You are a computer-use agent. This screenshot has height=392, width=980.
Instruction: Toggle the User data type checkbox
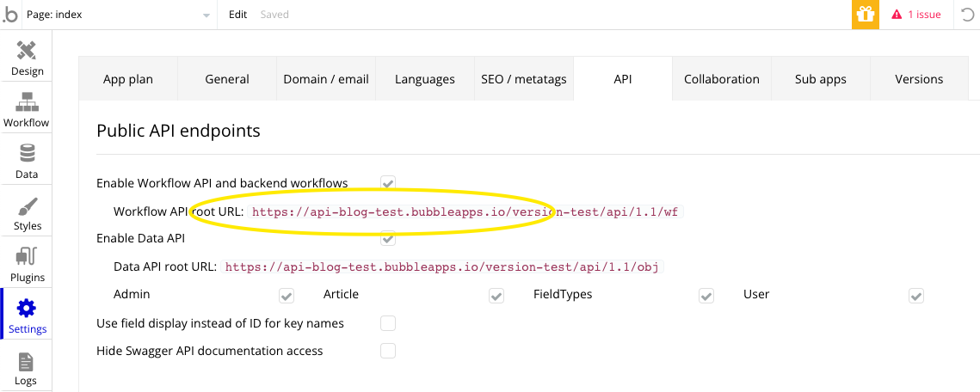(917, 295)
